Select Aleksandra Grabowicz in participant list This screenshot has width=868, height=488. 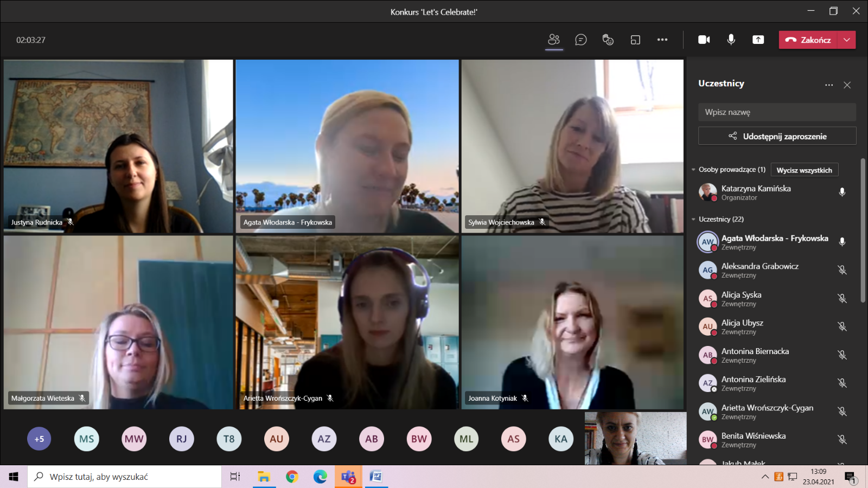pos(774,270)
